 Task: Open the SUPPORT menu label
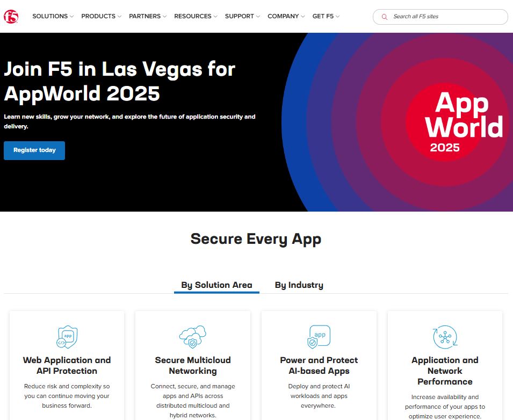click(240, 16)
